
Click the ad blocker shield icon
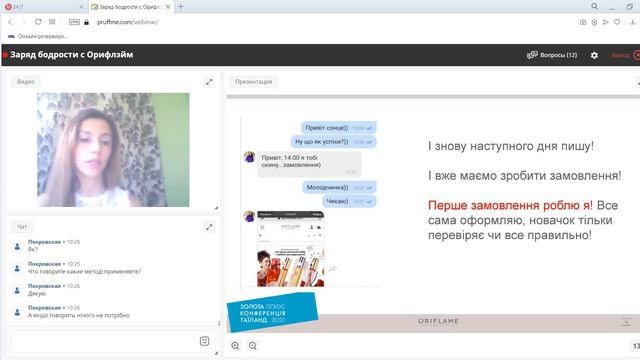coord(594,22)
